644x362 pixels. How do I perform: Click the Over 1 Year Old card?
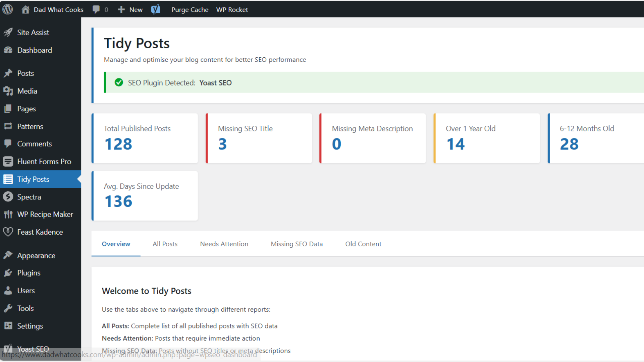[486, 138]
